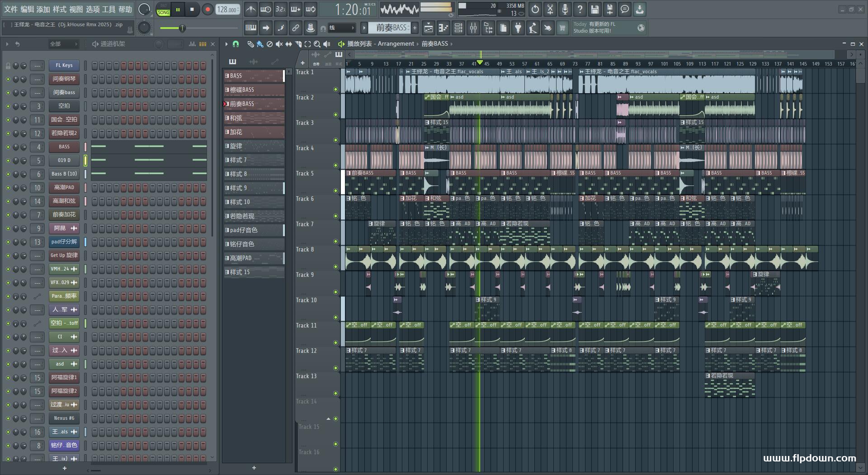Mute Track 8 in playlist

coord(335,266)
